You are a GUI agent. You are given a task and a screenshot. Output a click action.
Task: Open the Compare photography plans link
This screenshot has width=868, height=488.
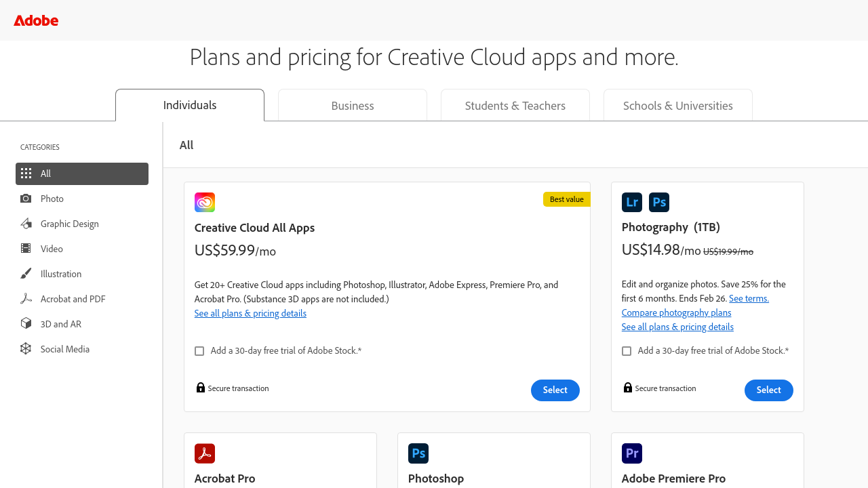676,312
